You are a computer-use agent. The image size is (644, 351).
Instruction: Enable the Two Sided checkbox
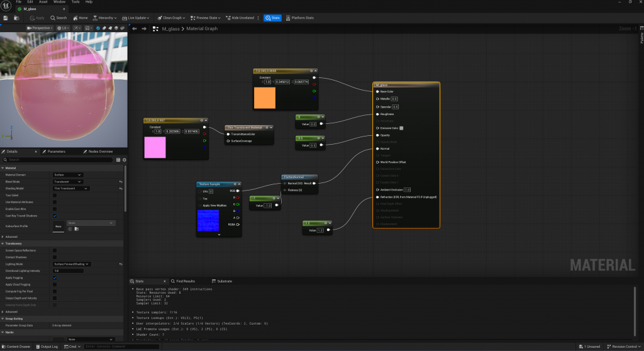(x=55, y=195)
